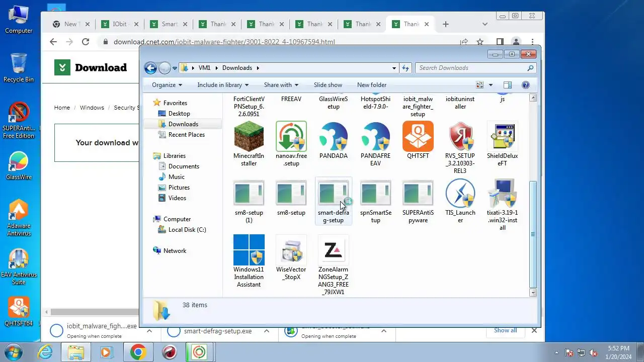The height and width of the screenshot is (362, 644).
Task: Click New folder in the Explorer toolbar
Action: pos(372,85)
